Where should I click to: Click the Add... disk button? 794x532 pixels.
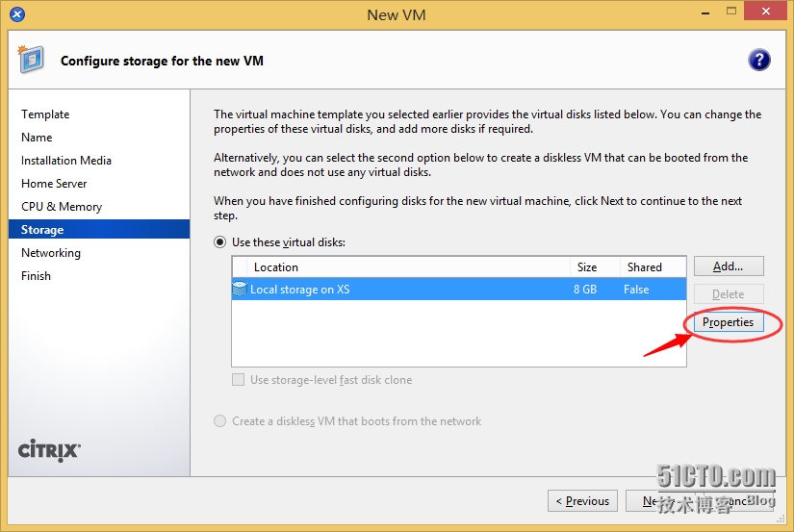coord(728,266)
